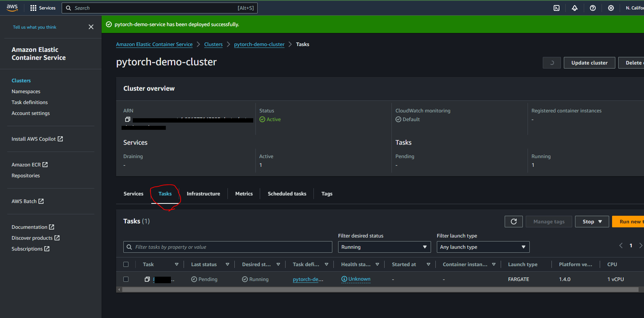Launch the CloudShell terminal icon
The height and width of the screenshot is (318, 644).
[x=557, y=8]
